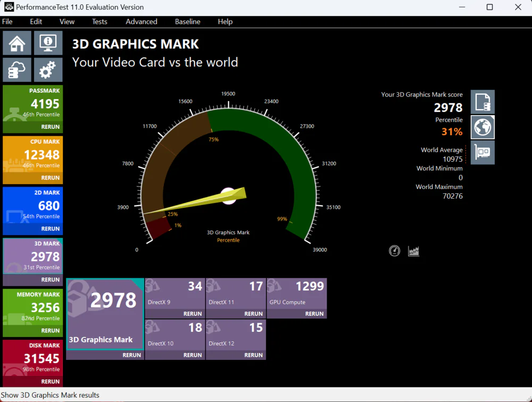The height and width of the screenshot is (402, 532).
Task: Open the System Information monitor icon
Action: [48, 43]
